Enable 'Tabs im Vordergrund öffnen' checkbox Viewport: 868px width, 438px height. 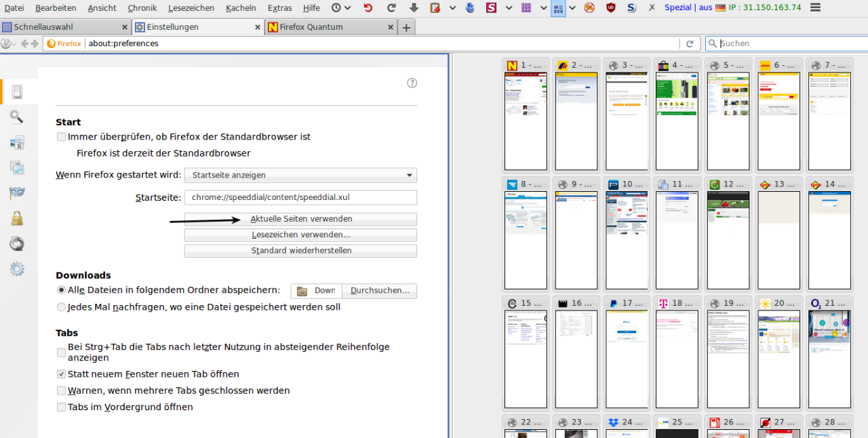pyautogui.click(x=62, y=407)
